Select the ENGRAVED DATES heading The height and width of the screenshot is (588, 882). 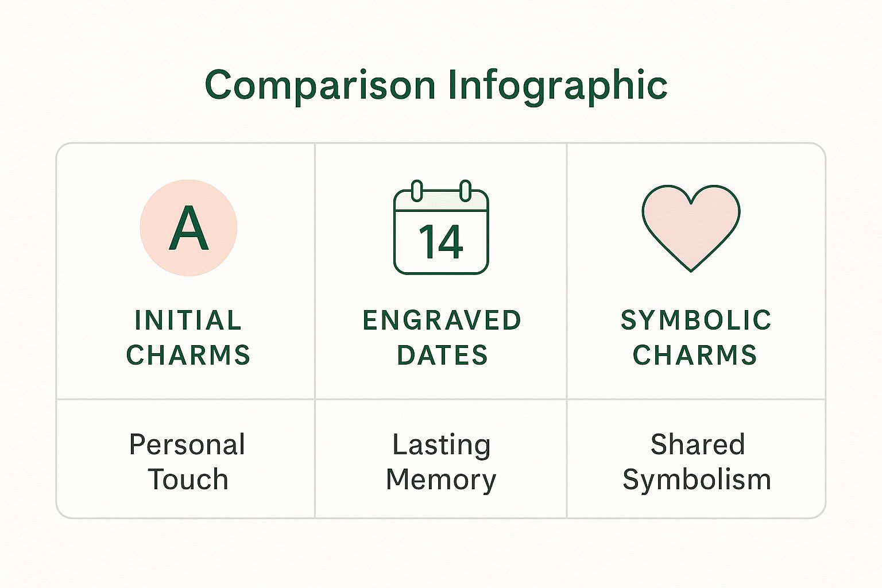442,338
